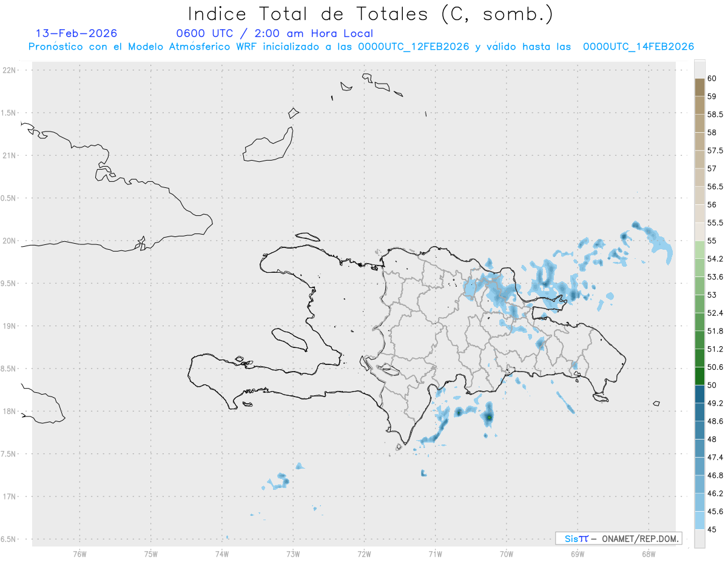Click the "0000UTC_12FEB2026" initialization time
This screenshot has height=562, width=728.
413,47
